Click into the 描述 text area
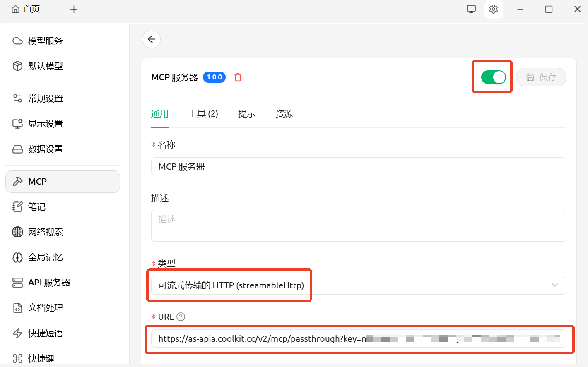 (x=358, y=225)
